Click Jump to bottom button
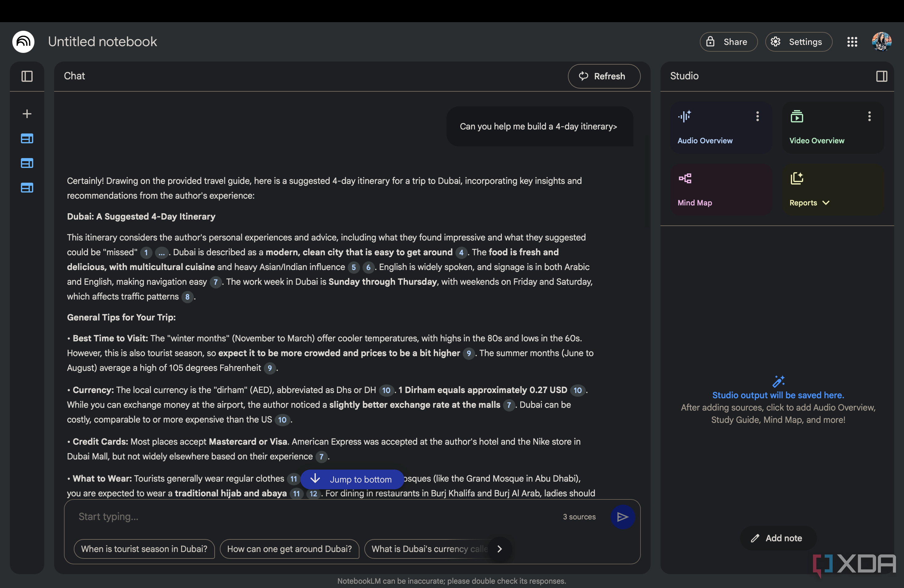904x588 pixels. click(x=352, y=479)
